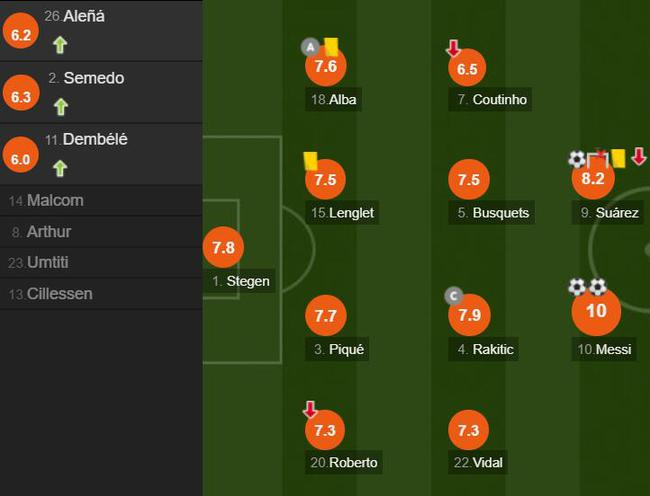Click the two goal balls above Messi
This screenshot has height=496, width=650.
(x=587, y=287)
